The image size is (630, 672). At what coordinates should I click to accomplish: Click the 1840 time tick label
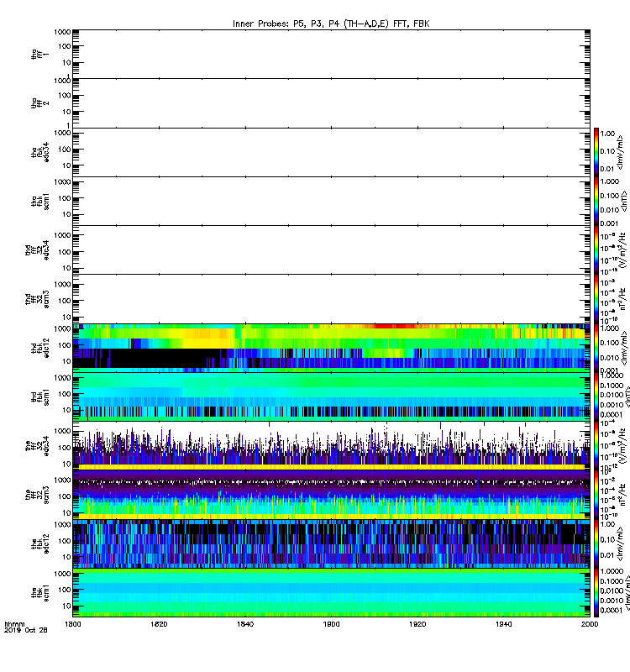click(245, 624)
